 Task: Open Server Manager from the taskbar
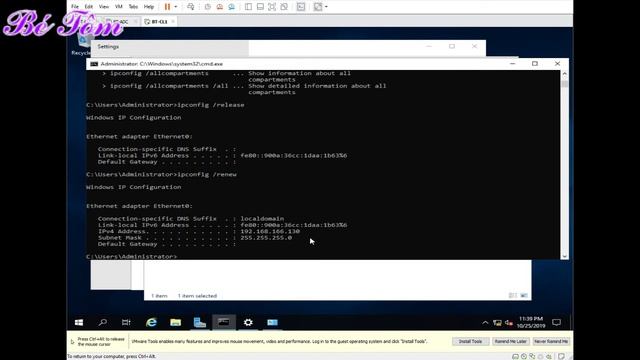200,322
